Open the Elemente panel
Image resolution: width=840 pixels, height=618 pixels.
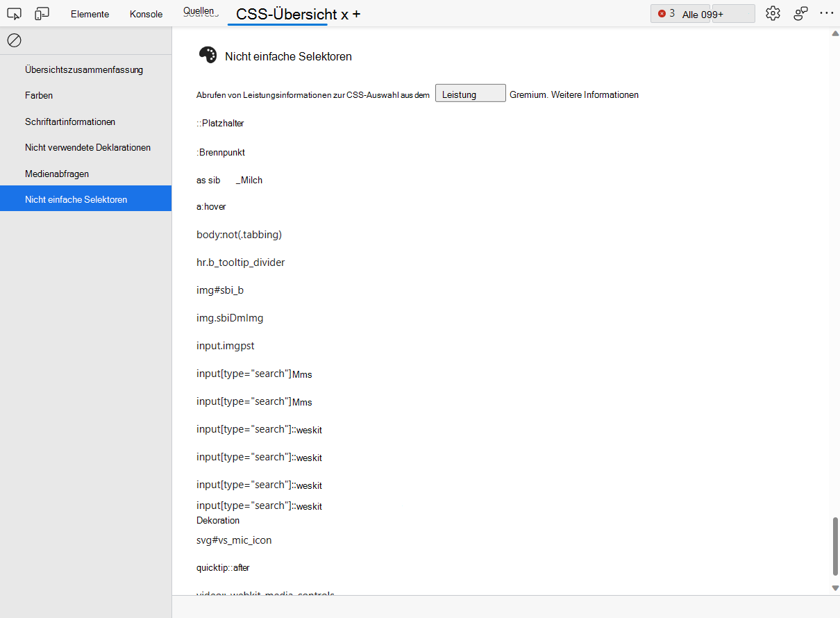click(90, 13)
